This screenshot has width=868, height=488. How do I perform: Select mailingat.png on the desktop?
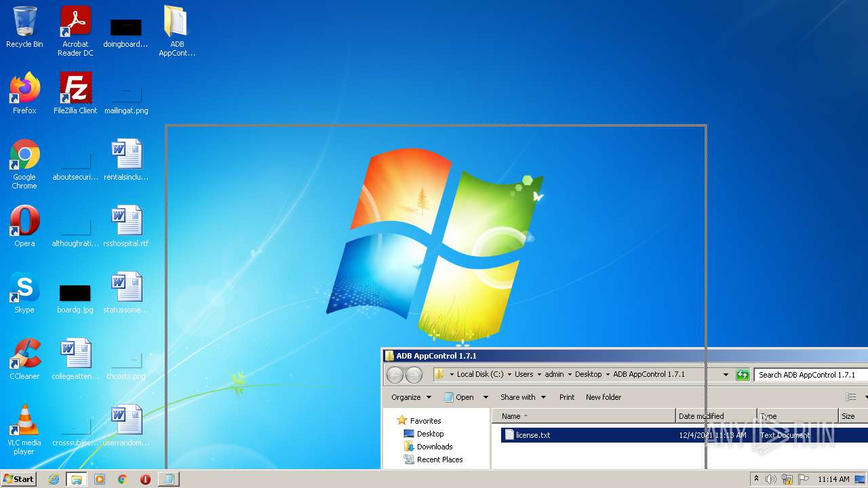pyautogui.click(x=126, y=98)
